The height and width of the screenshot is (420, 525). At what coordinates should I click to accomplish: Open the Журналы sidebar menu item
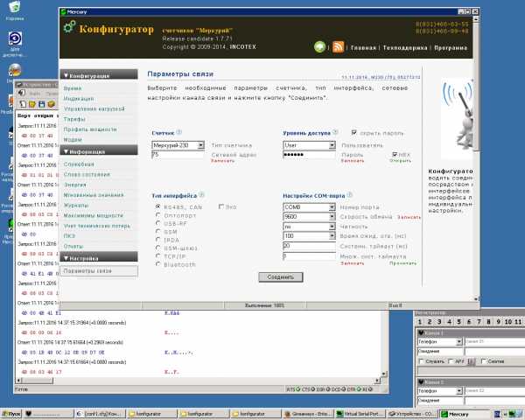(76, 202)
